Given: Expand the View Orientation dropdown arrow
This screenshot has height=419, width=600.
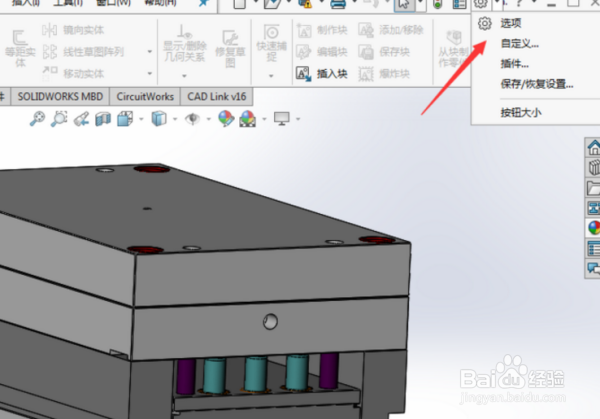Looking at the screenshot, I should pos(141,119).
